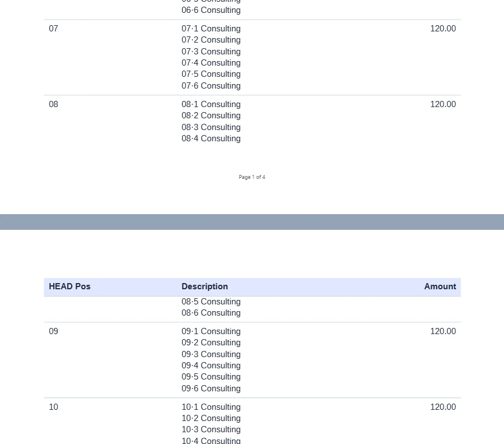This screenshot has height=444, width=504.
Task: Click the Amount column header
Action: [x=440, y=286]
